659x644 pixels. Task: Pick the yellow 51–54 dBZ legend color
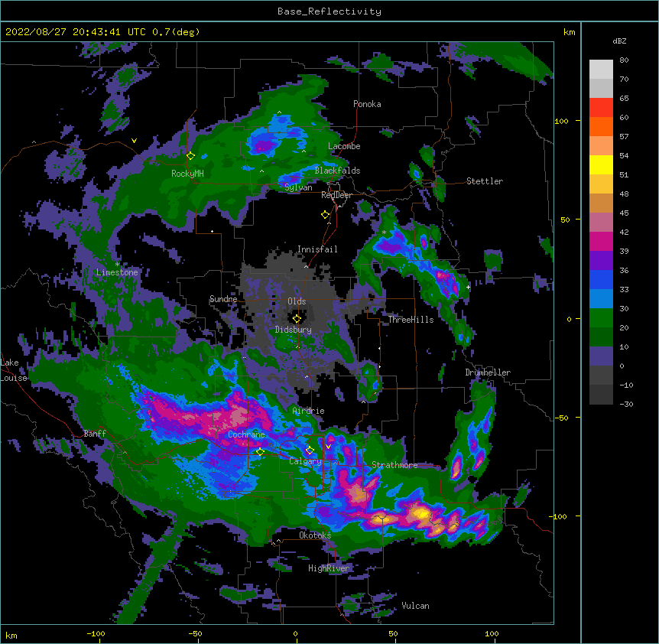tap(601, 164)
